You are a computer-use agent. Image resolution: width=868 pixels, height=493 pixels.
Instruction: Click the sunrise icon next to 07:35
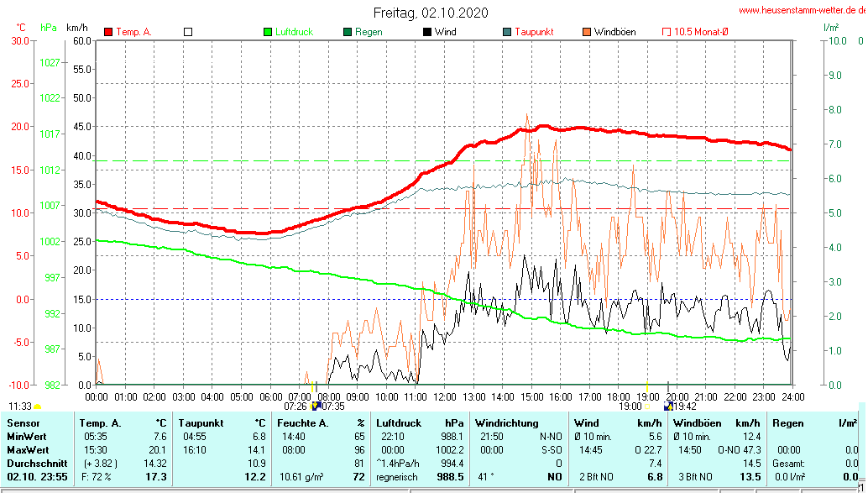point(316,406)
